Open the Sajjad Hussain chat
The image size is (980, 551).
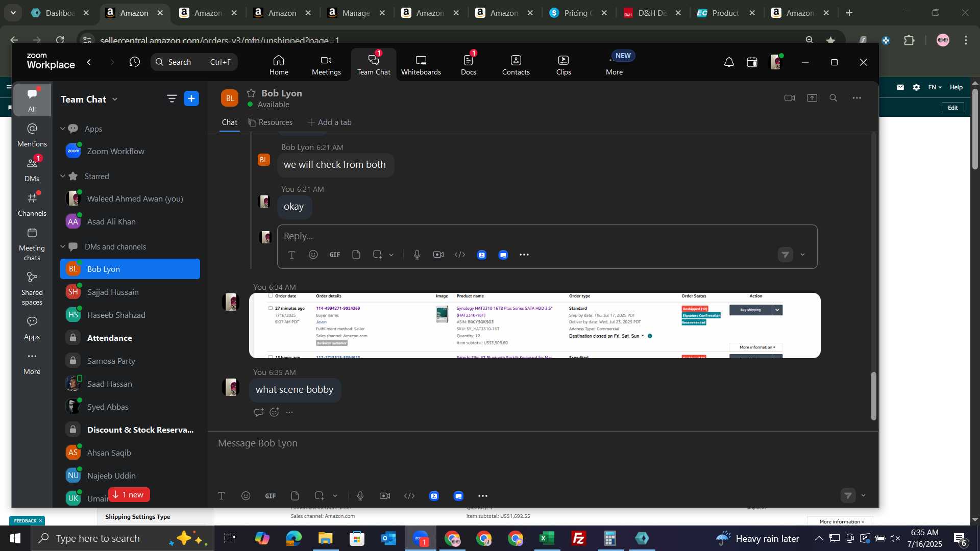pos(130,292)
